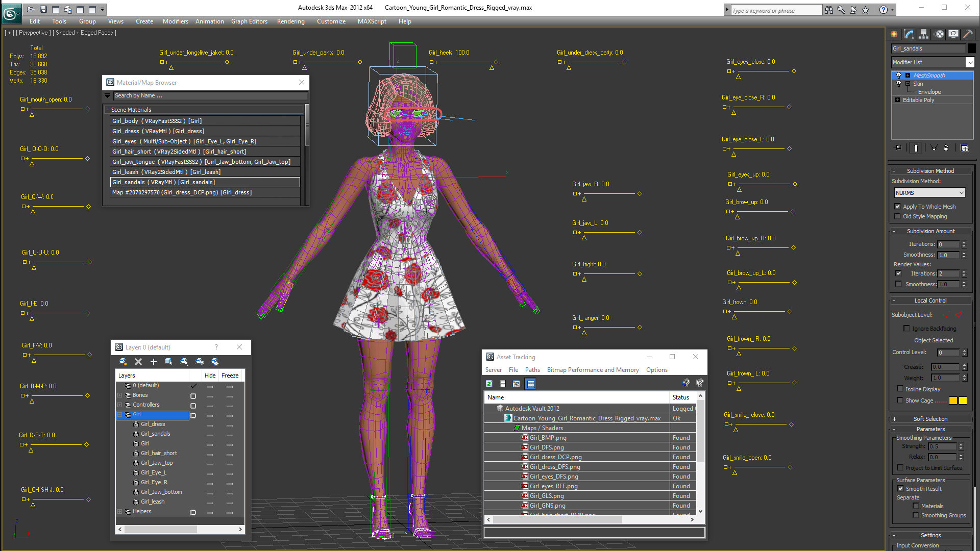Click Select Highlighted Objects icon in Layer dialog

point(169,362)
